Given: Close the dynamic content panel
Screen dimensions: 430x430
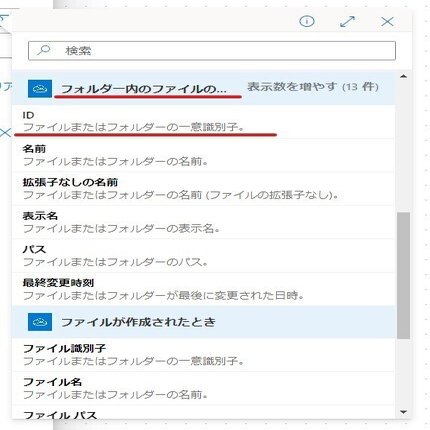Looking at the screenshot, I should (x=387, y=22).
